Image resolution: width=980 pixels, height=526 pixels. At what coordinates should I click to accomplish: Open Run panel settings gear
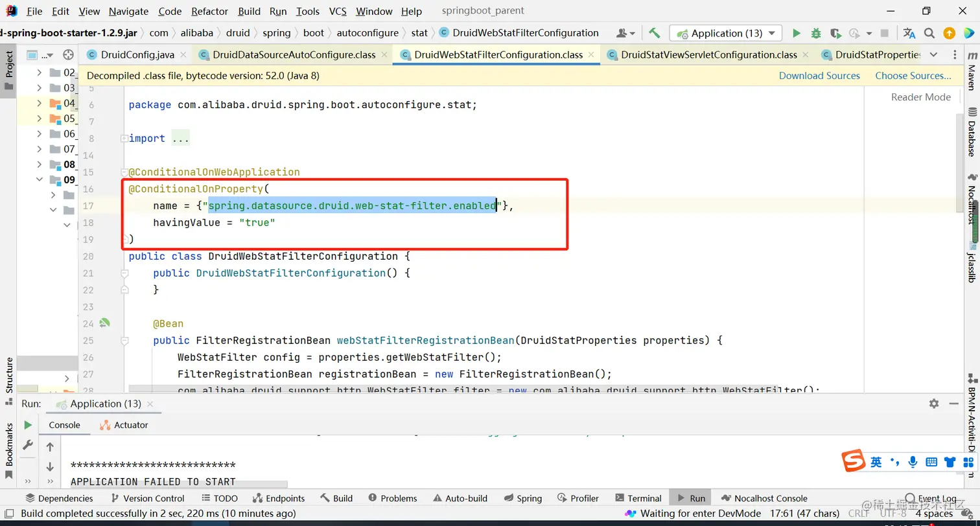934,404
